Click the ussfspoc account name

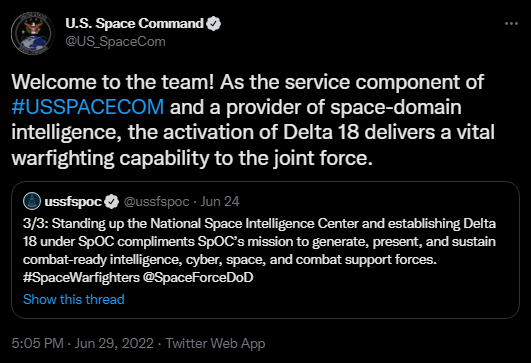73,201
